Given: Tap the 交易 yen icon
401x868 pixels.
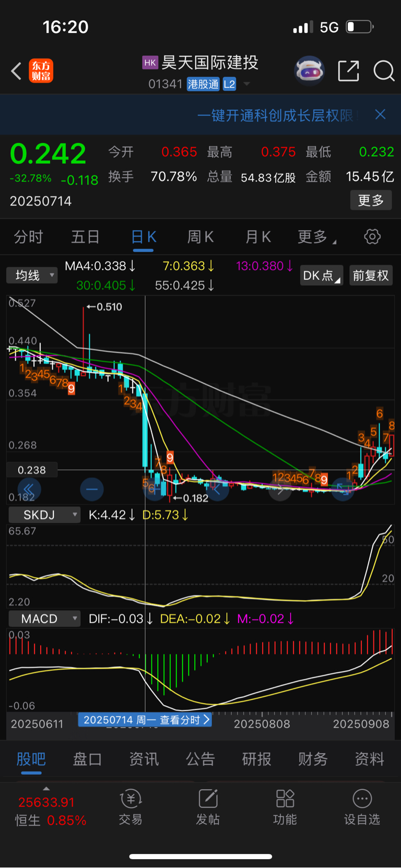Looking at the screenshot, I should [131, 799].
